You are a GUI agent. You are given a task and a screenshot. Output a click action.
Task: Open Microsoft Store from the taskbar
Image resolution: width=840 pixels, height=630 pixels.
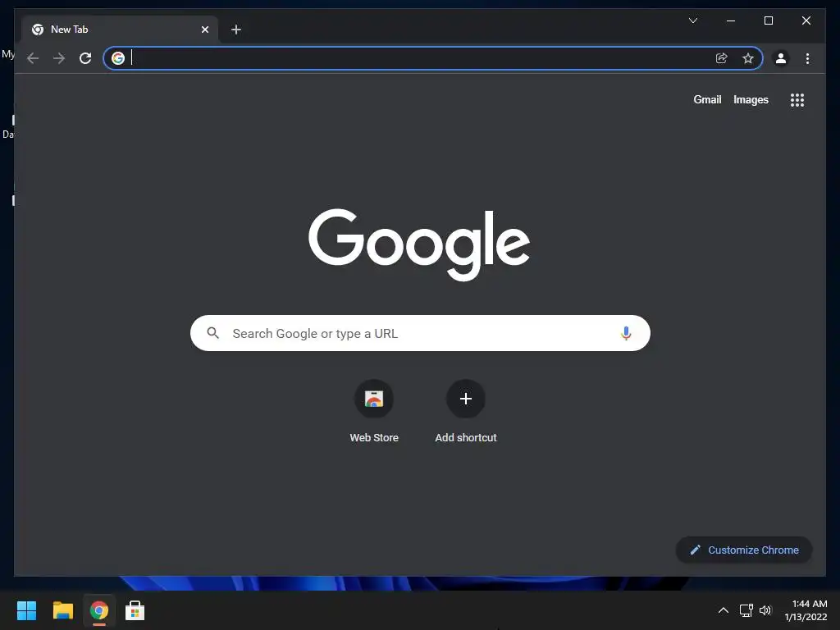[135, 610]
